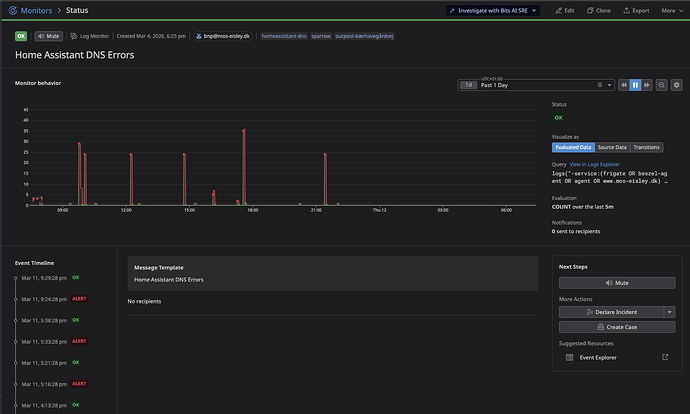The width and height of the screenshot is (690, 414).
Task: Expand the time range dropdown arrow
Action: pyautogui.click(x=609, y=85)
